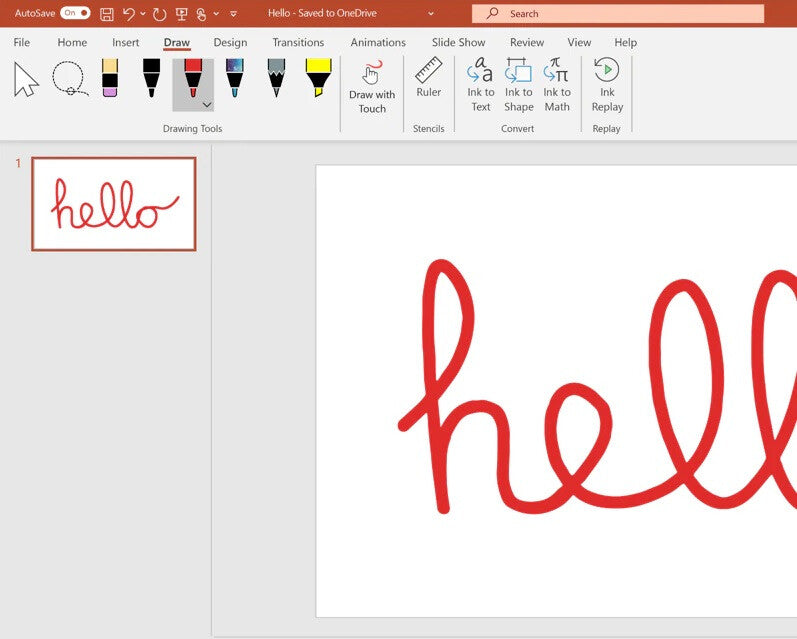Viewport: 797px width, 639px height.
Task: Select the yellow highlighter
Action: pos(318,79)
